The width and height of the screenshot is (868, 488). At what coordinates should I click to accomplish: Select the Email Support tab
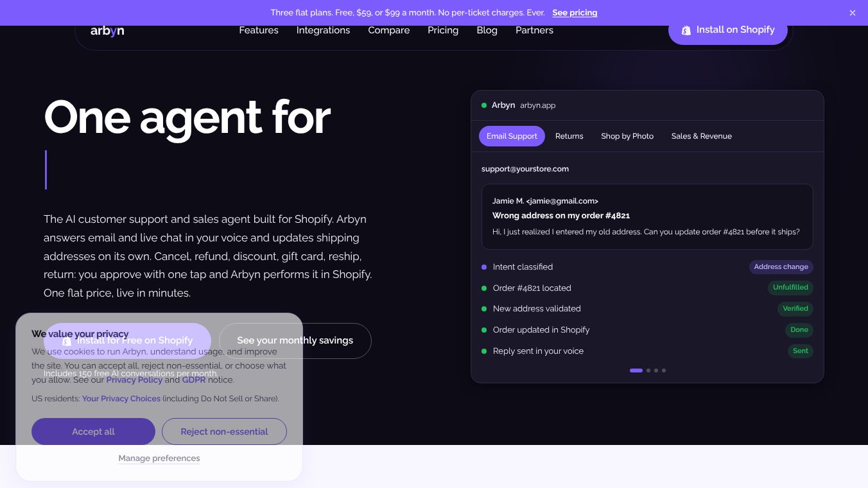tap(512, 136)
